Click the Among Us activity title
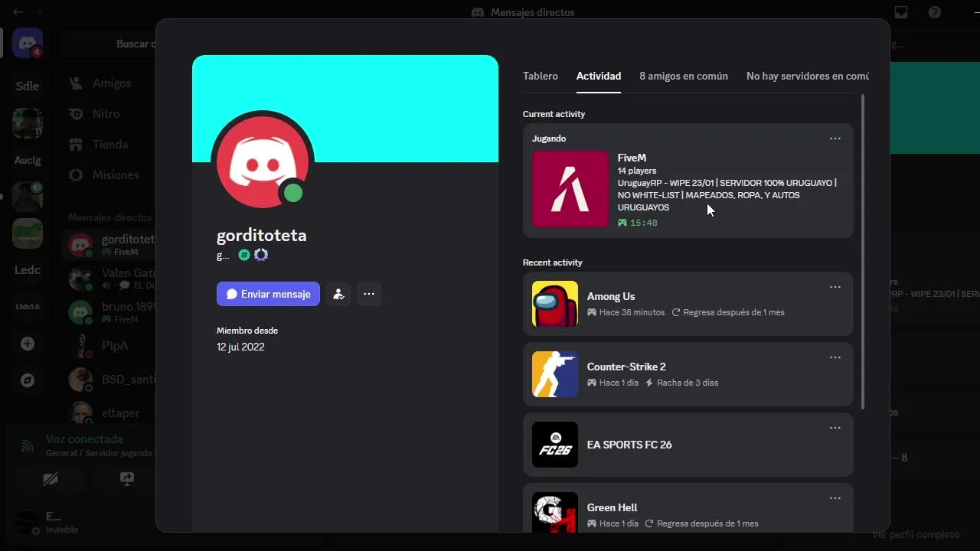Viewport: 980px width, 551px height. point(611,296)
